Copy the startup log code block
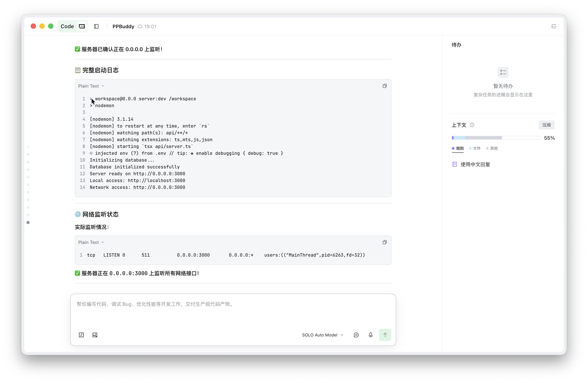The height and width of the screenshot is (383, 588). coord(384,86)
